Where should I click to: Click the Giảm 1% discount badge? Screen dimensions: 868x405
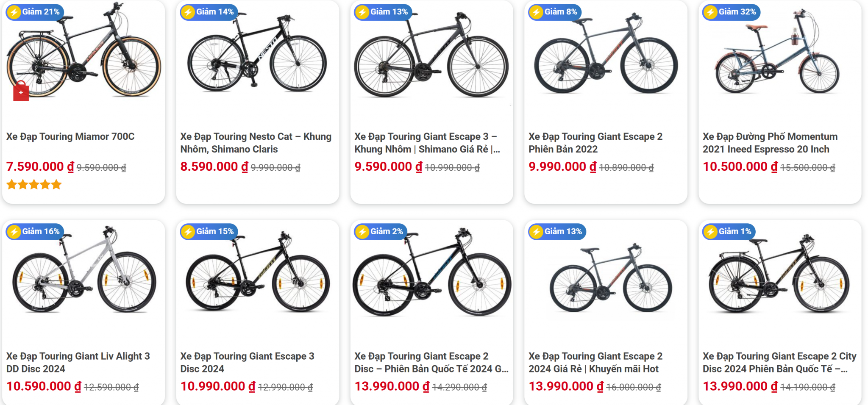pyautogui.click(x=729, y=231)
